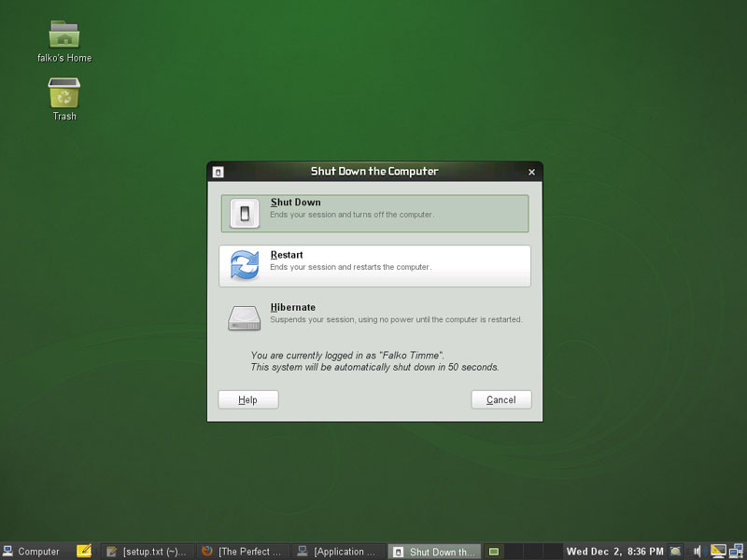Open the network connection tray icon
This screenshot has height=560, width=747.
coord(735,552)
